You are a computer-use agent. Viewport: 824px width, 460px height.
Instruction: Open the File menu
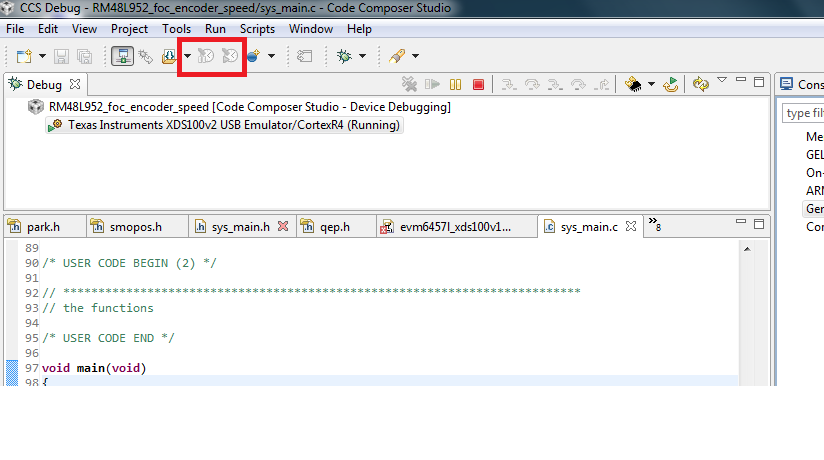click(15, 29)
